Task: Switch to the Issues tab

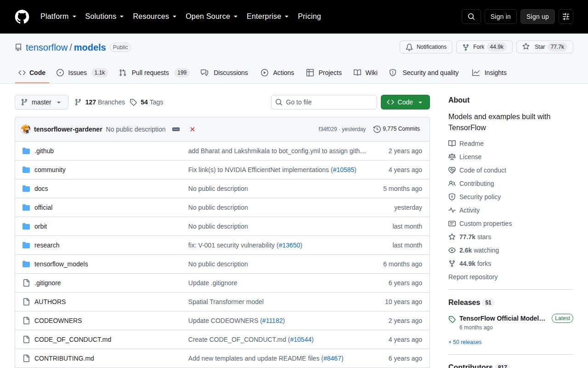Action: pos(81,73)
